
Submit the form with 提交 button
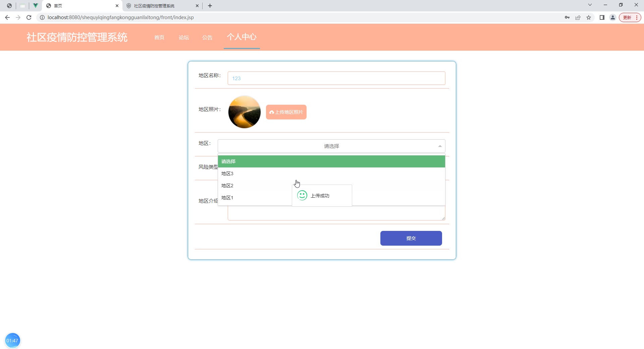[411, 238]
